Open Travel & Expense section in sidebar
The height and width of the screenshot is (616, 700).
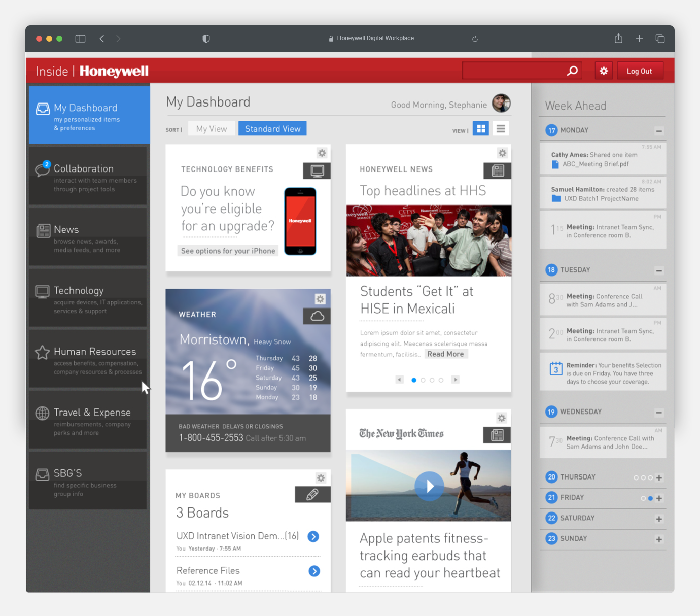click(88, 420)
